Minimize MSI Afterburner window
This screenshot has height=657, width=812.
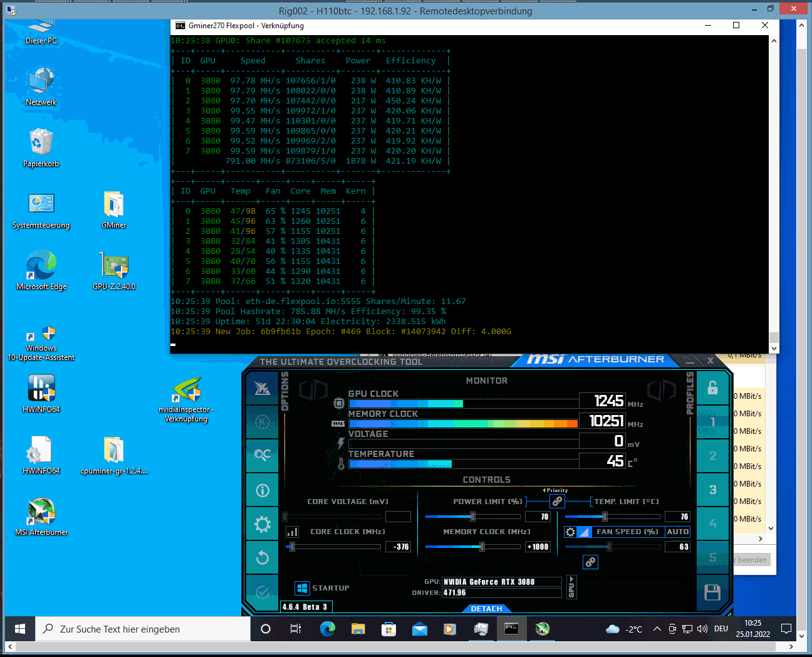pyautogui.click(x=690, y=361)
